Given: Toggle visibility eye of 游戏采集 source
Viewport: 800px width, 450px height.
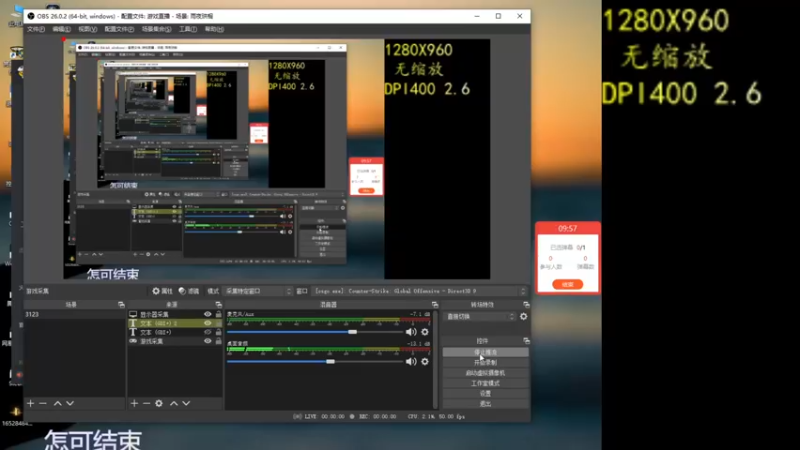Looking at the screenshot, I should point(208,341).
